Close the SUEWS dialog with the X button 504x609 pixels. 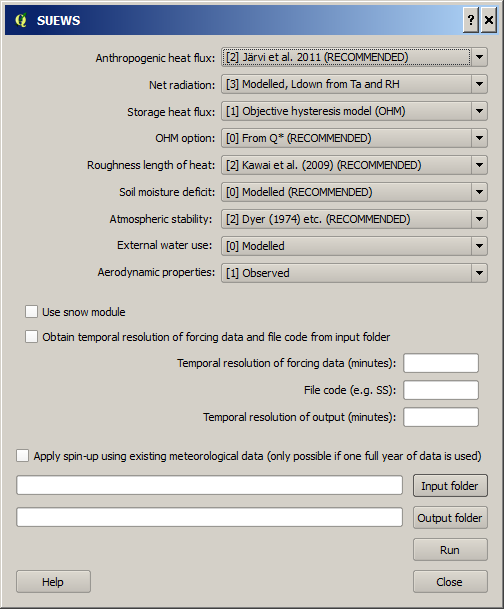click(489, 20)
